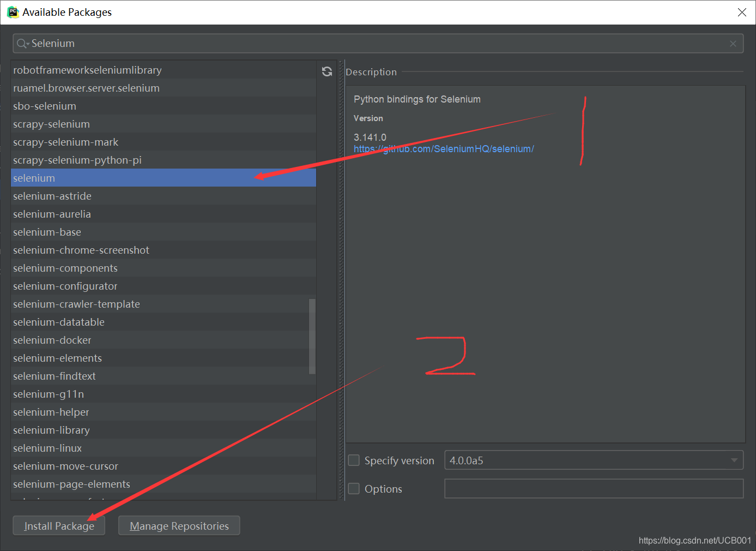This screenshot has height=551, width=756.
Task: Select selenium-page-elements package
Action: (x=164, y=484)
